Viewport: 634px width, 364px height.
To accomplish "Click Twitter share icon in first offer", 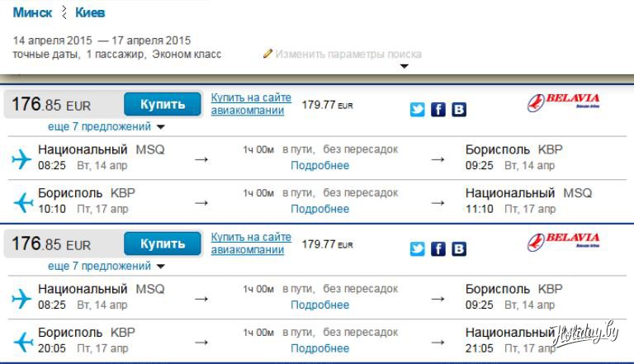I will (x=418, y=110).
